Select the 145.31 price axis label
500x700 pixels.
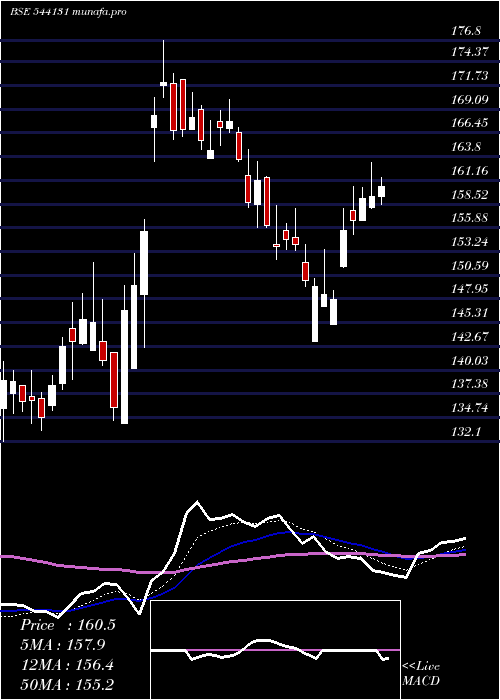[x=469, y=312]
